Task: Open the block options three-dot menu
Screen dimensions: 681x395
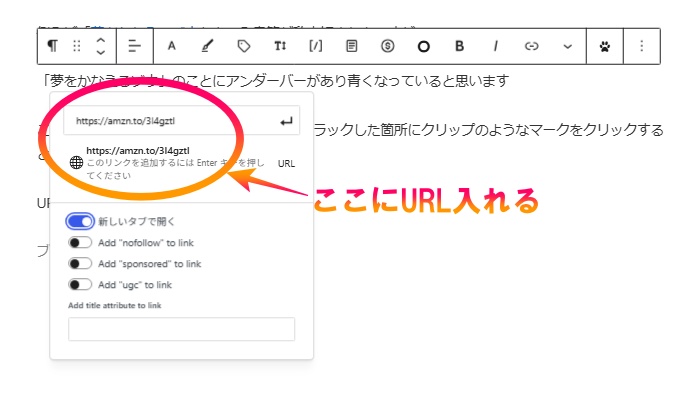Action: pos(641,46)
